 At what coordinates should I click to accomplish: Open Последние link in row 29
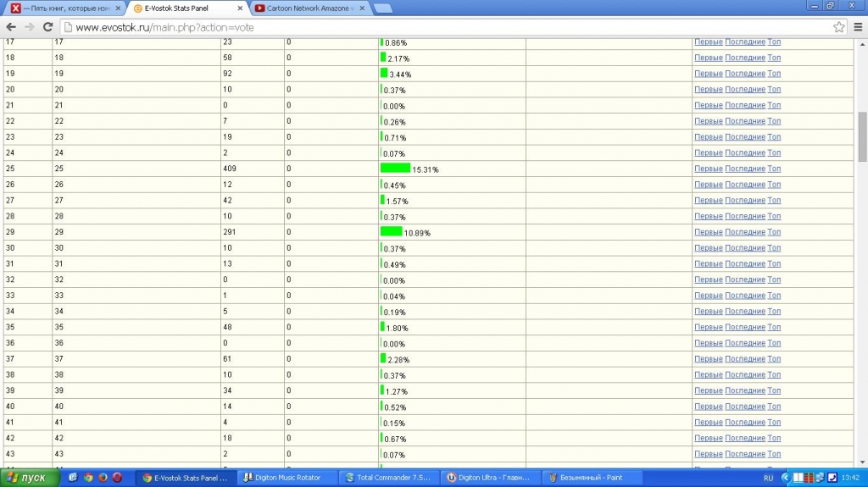pos(744,232)
